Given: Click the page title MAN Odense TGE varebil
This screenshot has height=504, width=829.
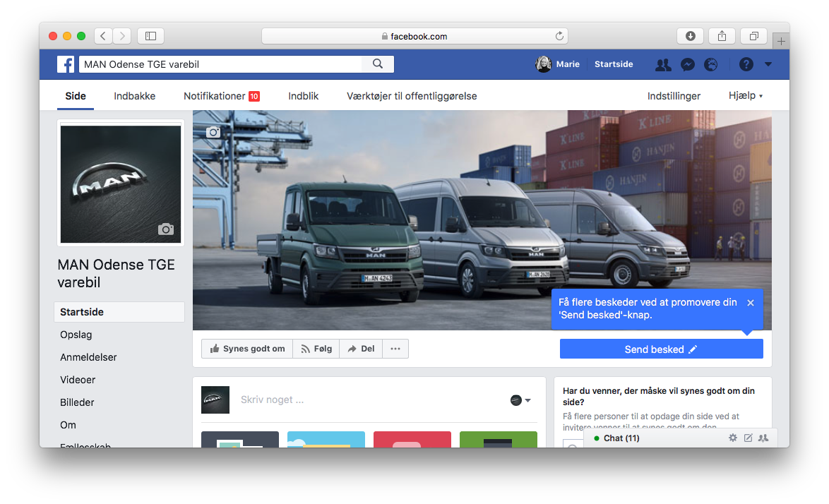Looking at the screenshot, I should coord(117,273).
